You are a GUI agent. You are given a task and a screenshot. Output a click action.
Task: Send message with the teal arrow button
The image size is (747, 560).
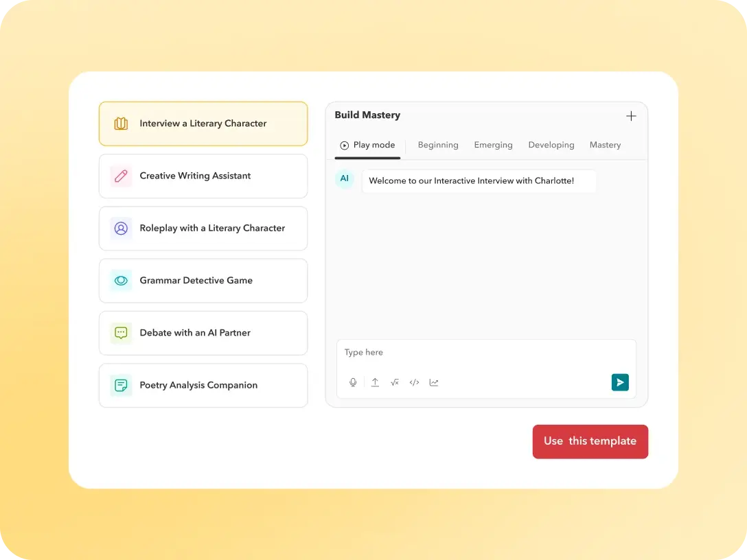point(620,382)
